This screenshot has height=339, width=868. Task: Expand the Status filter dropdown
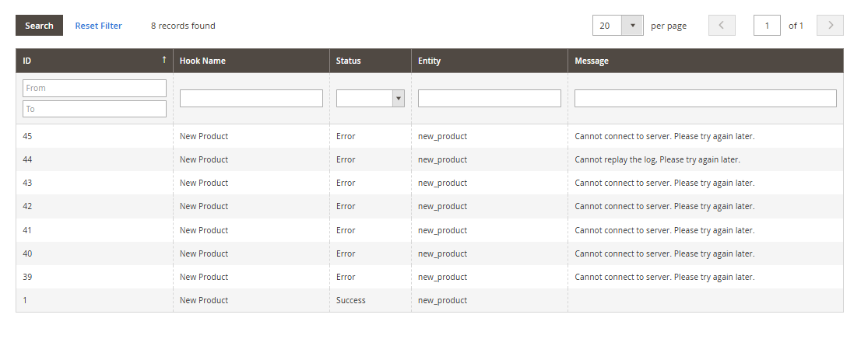coord(370,98)
